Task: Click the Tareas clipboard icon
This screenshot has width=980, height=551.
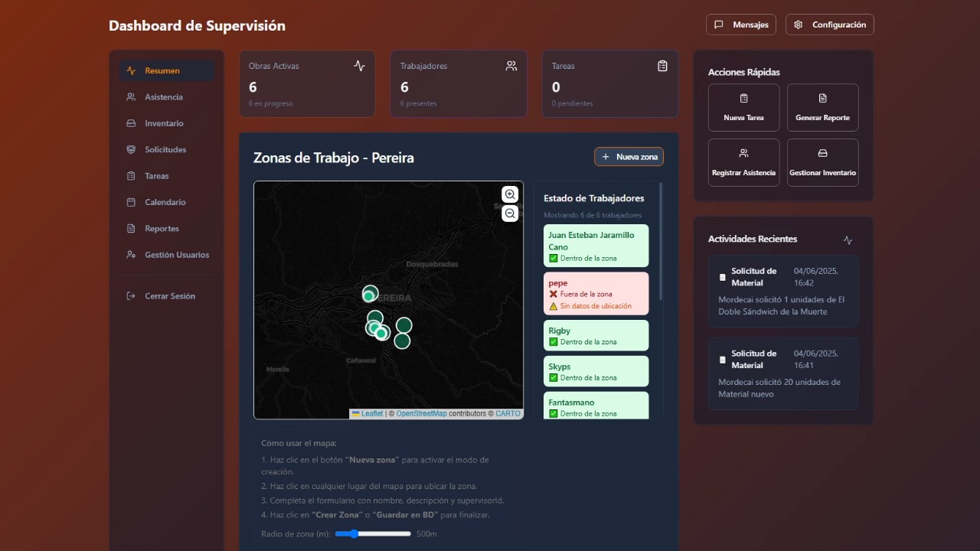Action: (x=662, y=67)
